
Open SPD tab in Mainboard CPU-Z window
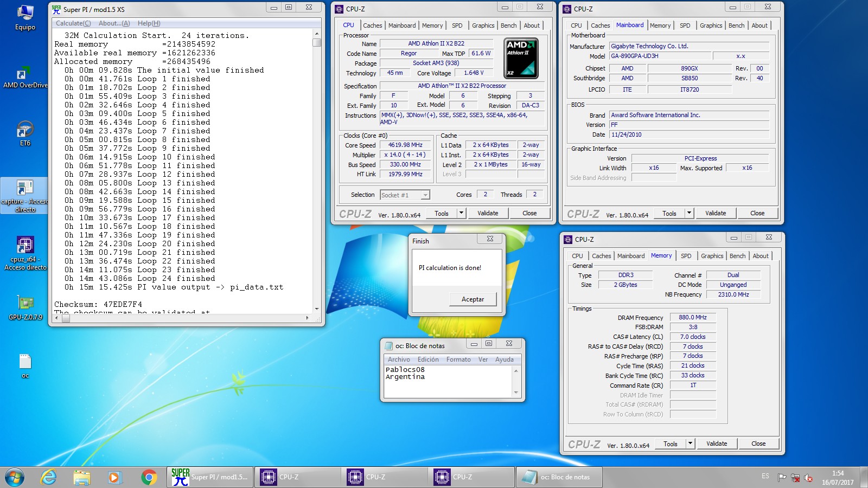685,25
